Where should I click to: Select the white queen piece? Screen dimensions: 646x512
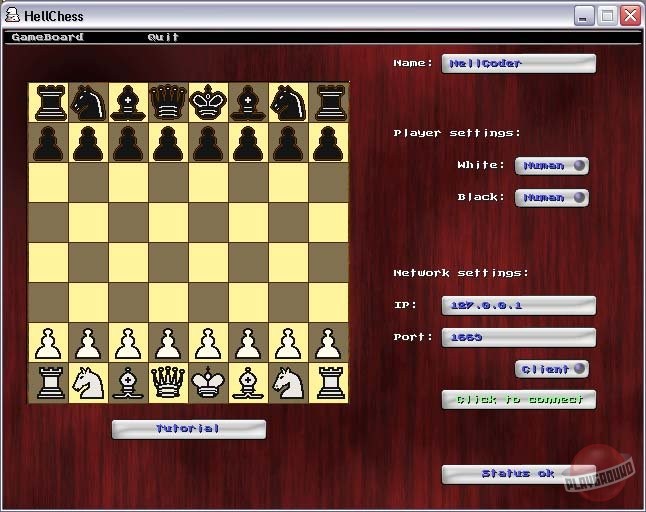168,382
